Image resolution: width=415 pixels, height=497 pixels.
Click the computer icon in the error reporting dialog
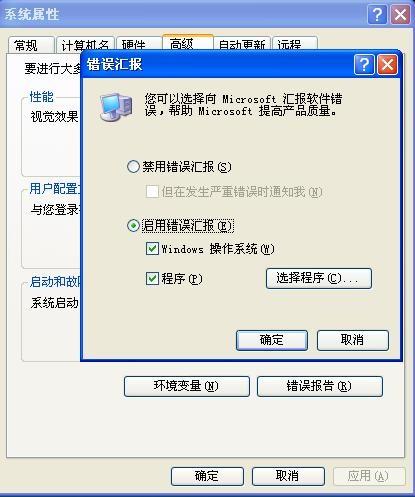click(116, 107)
